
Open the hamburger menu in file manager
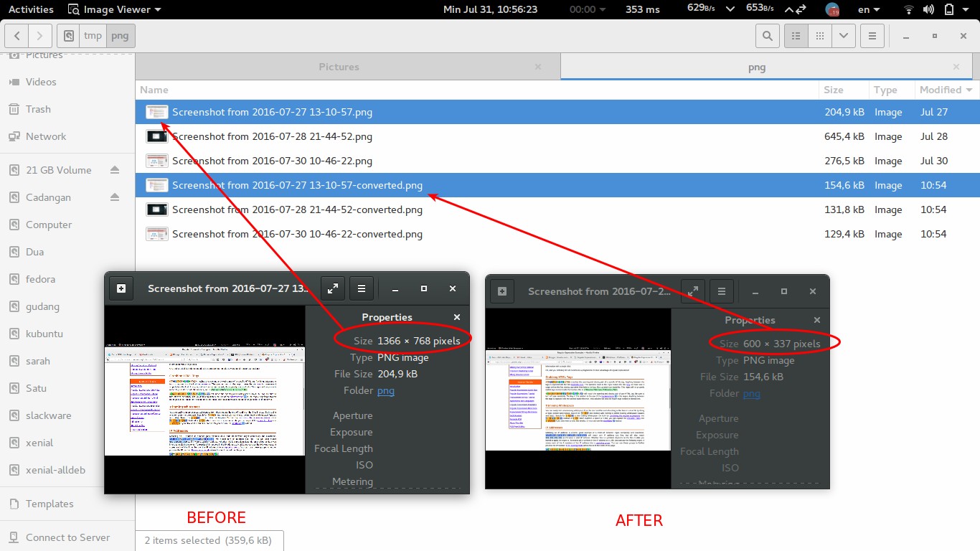(872, 36)
